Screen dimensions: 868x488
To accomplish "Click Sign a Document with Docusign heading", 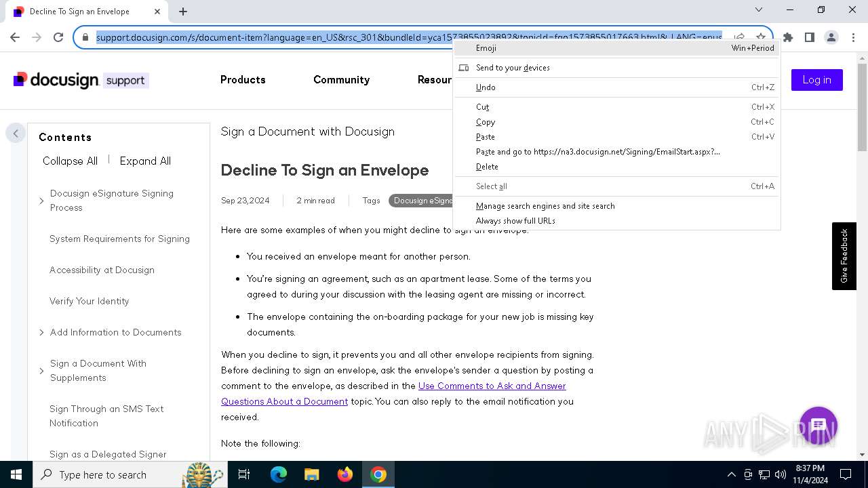I will 307,131.
